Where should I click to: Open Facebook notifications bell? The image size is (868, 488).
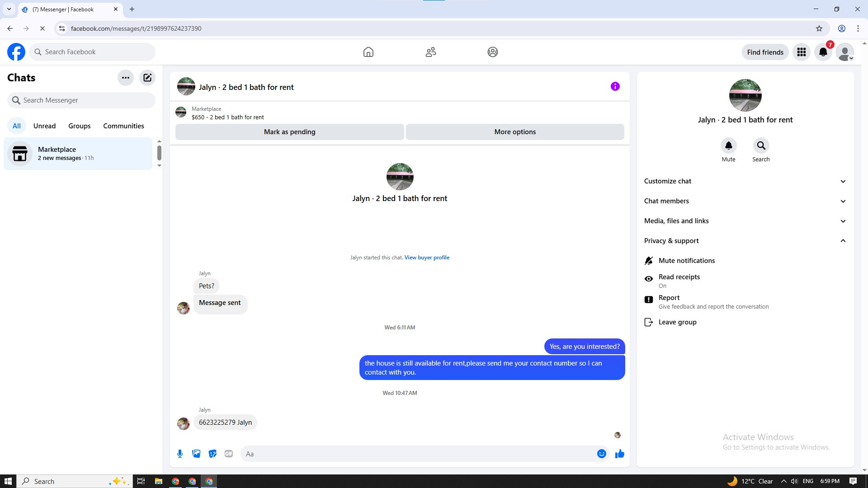pos(823,52)
